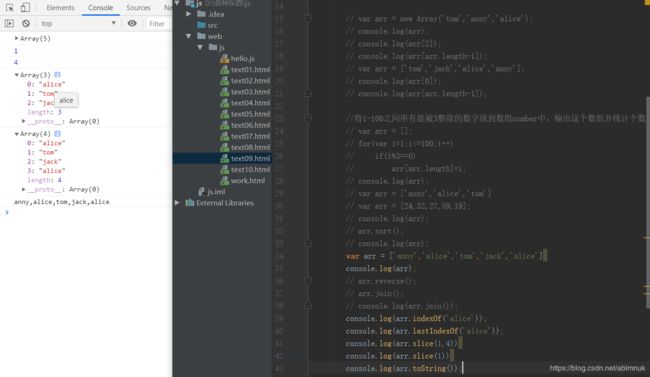Screen dimensions: 650x377
Task: Click the fold marker at line 36
Action: pyautogui.click(x=308, y=281)
